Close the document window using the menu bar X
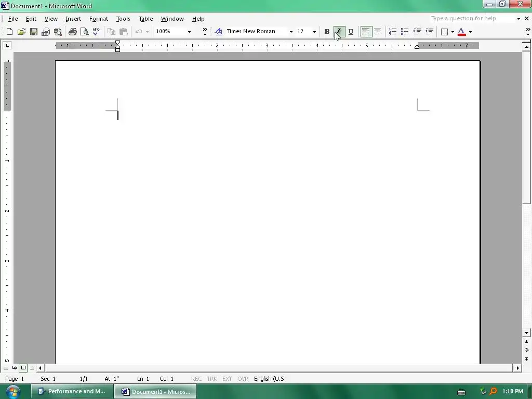Image resolution: width=532 pixels, height=399 pixels. click(x=527, y=18)
